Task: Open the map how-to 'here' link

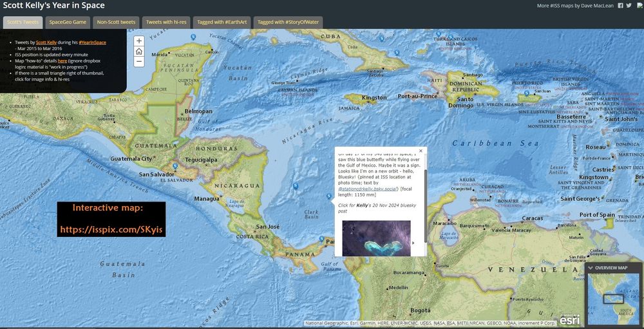Action: [x=62, y=61]
